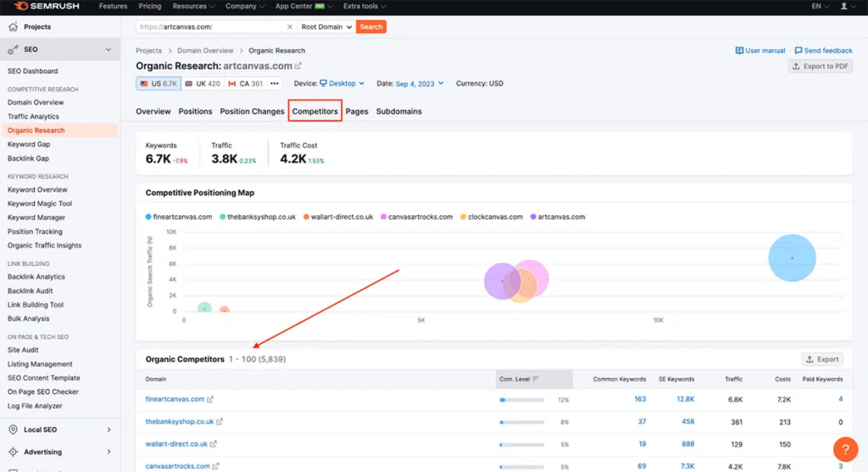Click fineartcanvas.com common keywords value 163
868x472 pixels.
pos(640,399)
